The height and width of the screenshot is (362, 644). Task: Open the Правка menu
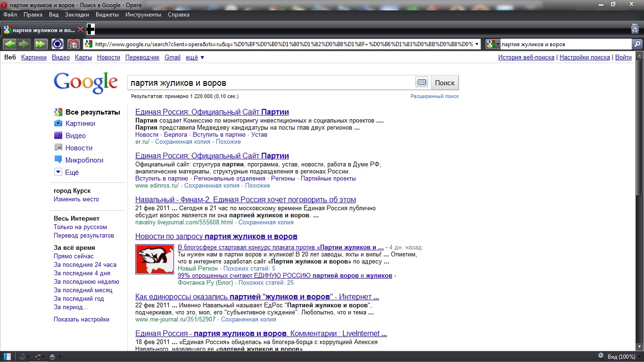[x=33, y=15]
